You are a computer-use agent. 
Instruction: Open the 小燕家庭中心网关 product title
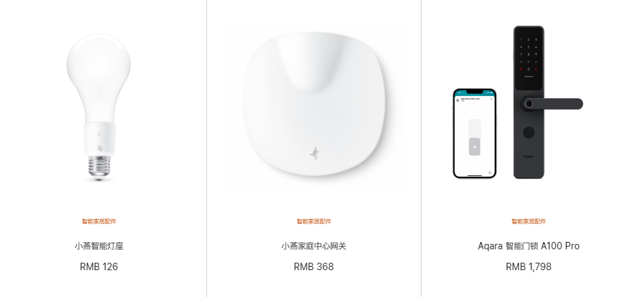[x=314, y=246]
